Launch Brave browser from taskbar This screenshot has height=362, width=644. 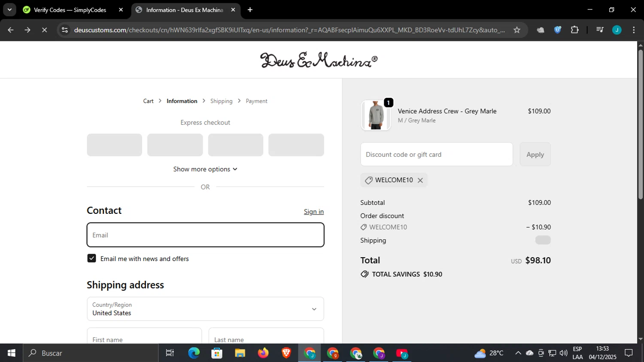[x=286, y=353]
